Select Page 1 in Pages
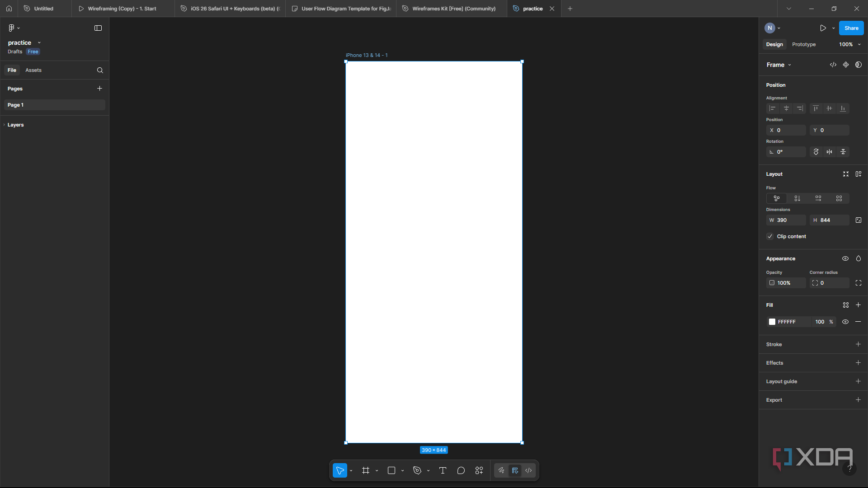Image resolution: width=868 pixels, height=488 pixels. pos(55,105)
